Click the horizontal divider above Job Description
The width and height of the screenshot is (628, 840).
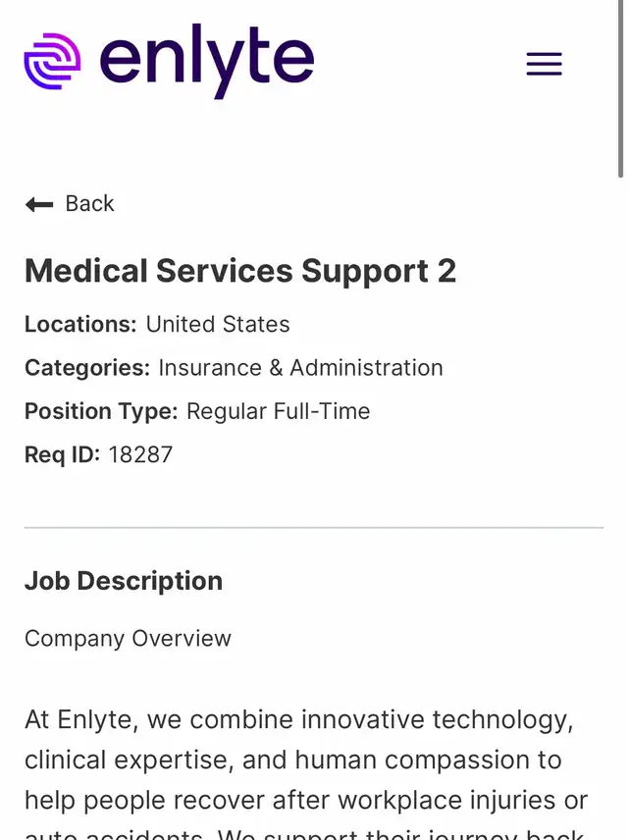[x=314, y=528]
